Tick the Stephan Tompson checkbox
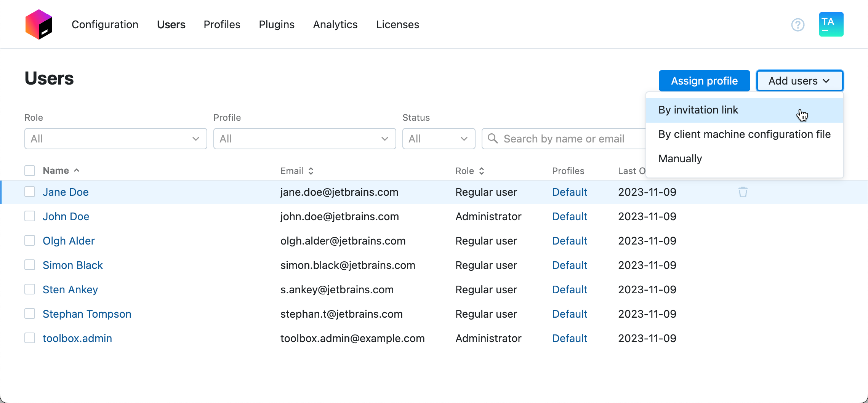 point(30,313)
